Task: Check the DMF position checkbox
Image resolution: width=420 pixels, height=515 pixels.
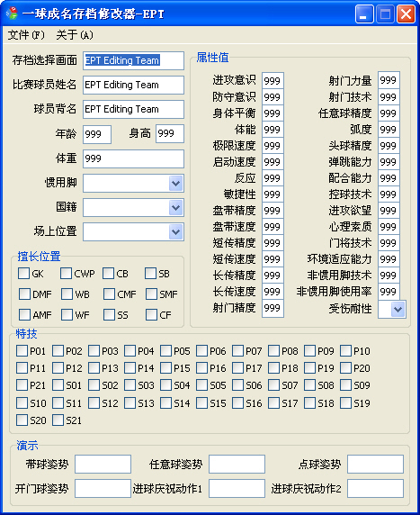Action: click(24, 294)
